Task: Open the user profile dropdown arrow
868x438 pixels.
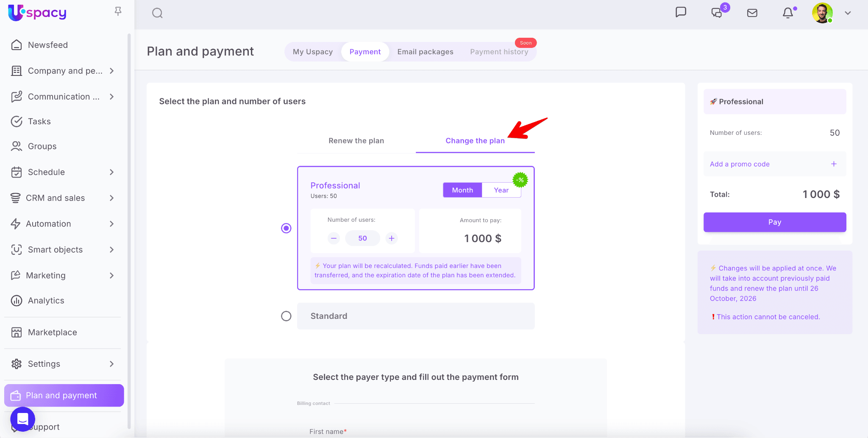Action: (848, 13)
